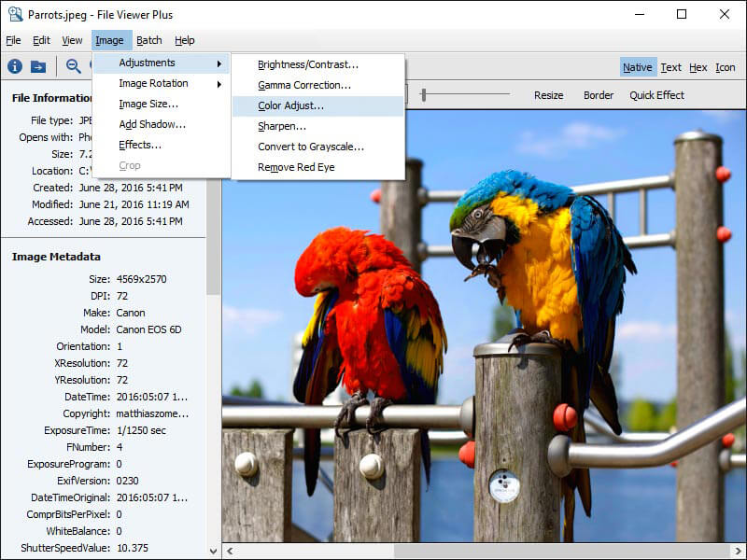Click the zoom out magnifier icon

(73, 66)
